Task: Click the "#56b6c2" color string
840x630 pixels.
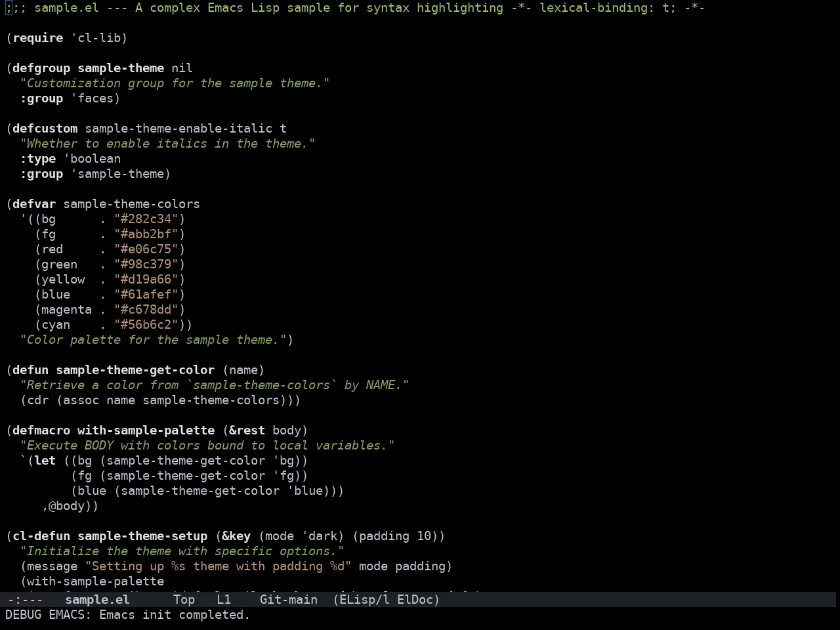Action: coord(146,325)
